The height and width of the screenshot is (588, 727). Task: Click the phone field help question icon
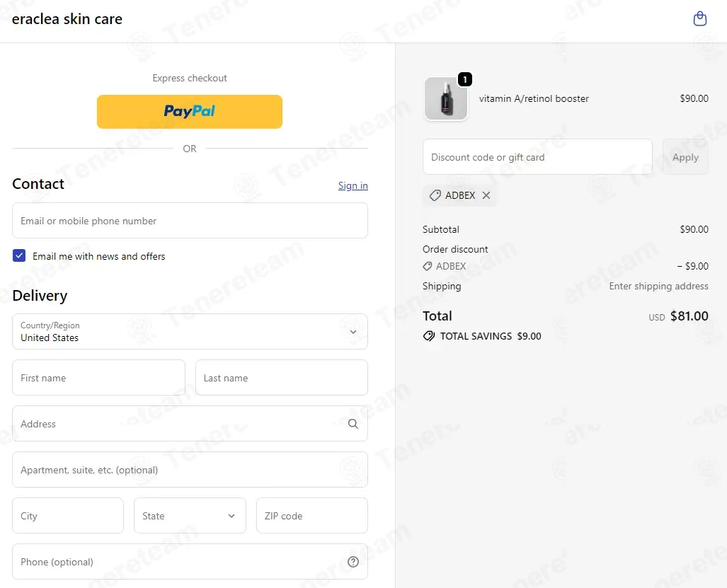tap(353, 562)
